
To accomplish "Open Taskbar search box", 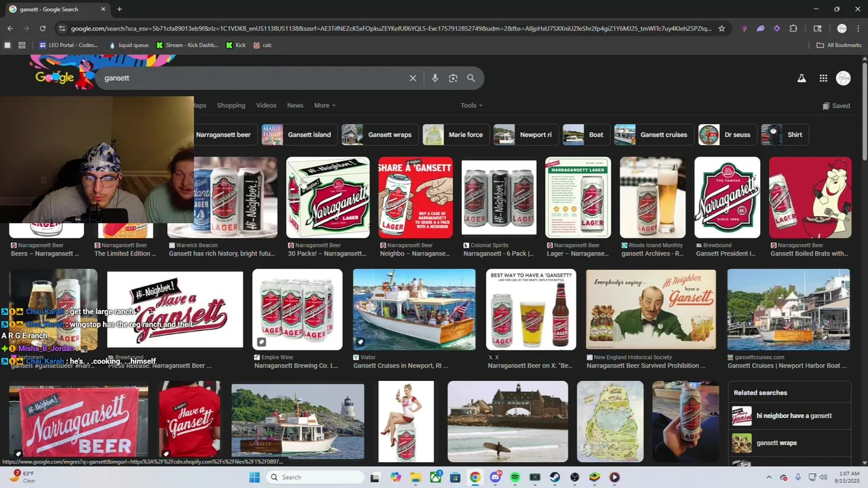I will (316, 477).
